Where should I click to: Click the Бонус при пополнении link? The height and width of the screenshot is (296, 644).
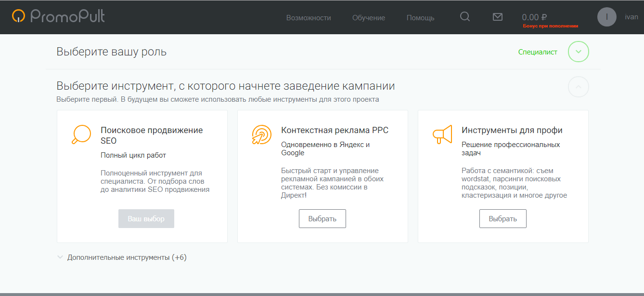(x=550, y=26)
